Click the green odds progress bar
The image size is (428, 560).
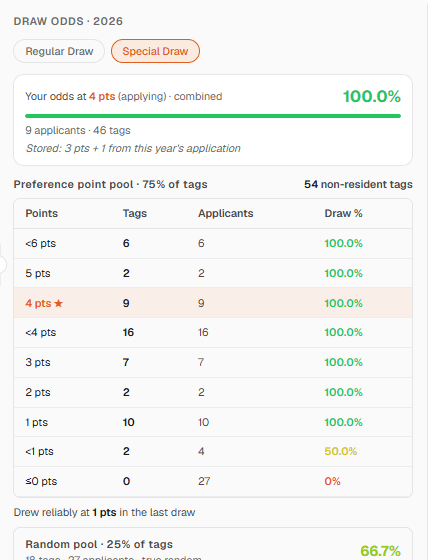(x=213, y=116)
